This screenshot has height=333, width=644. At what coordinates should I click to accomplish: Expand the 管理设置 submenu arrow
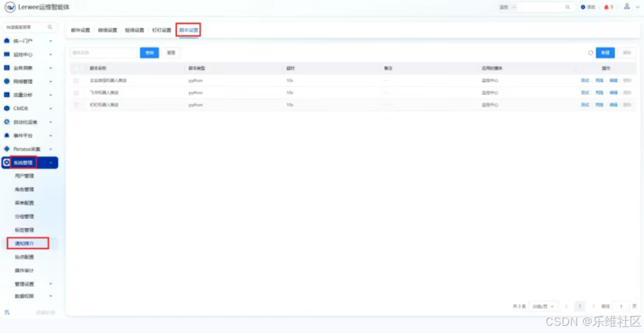pyautogui.click(x=51, y=284)
